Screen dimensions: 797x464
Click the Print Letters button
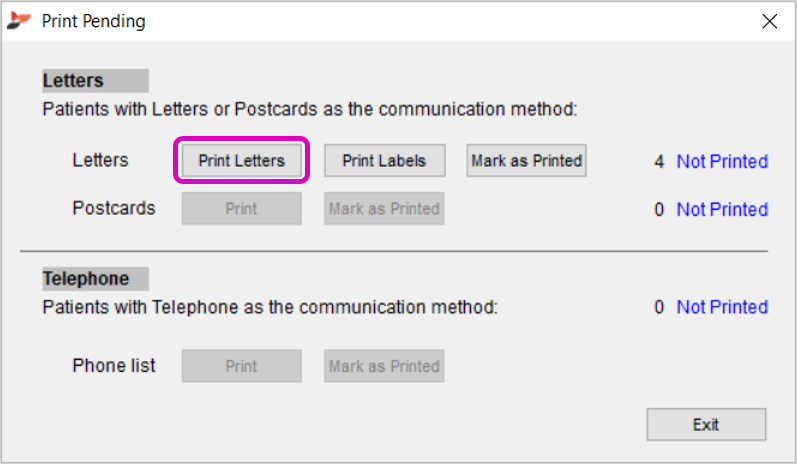(x=241, y=161)
